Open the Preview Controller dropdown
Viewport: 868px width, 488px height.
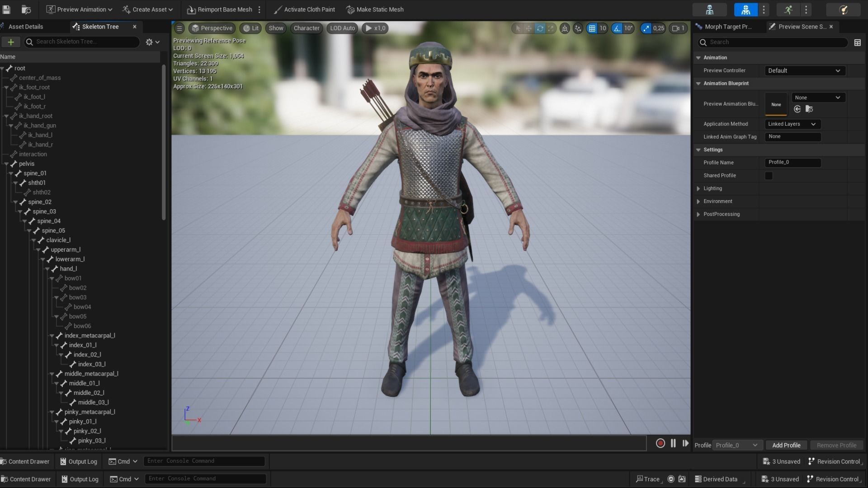click(x=804, y=71)
